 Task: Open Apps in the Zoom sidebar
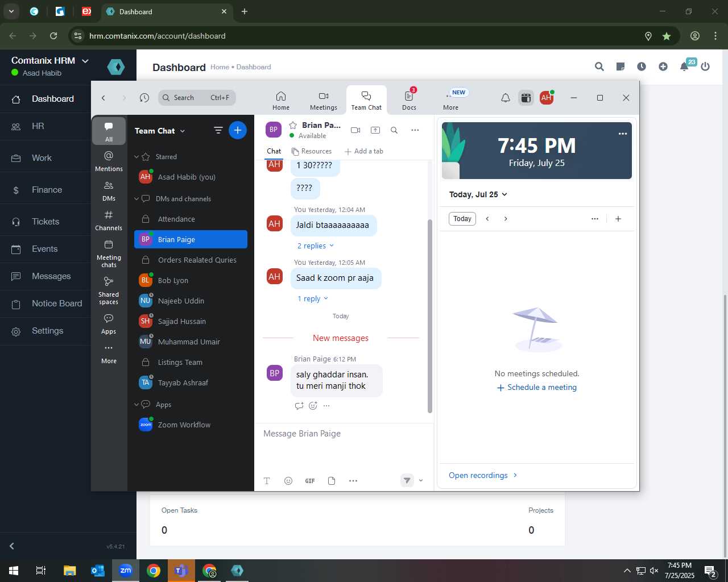[x=109, y=324]
